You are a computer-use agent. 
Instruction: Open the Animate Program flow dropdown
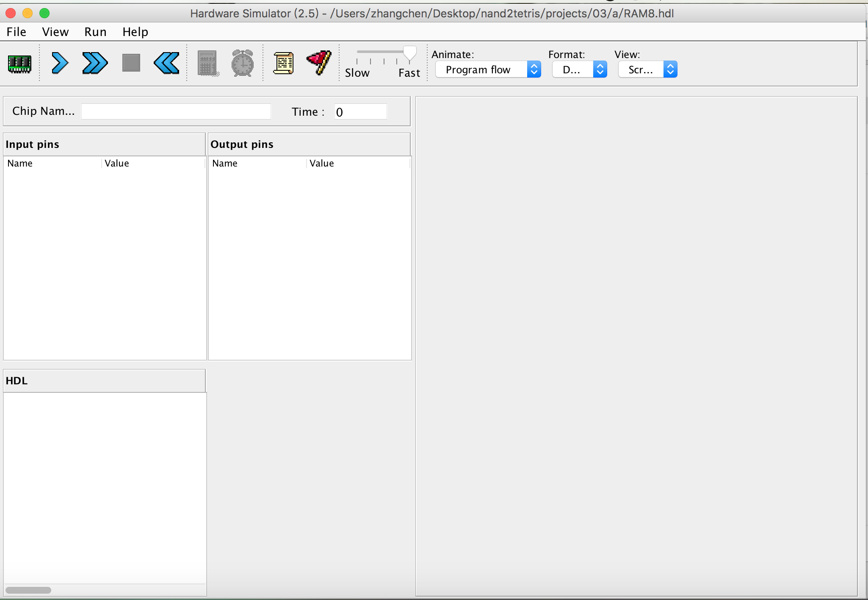(488, 69)
